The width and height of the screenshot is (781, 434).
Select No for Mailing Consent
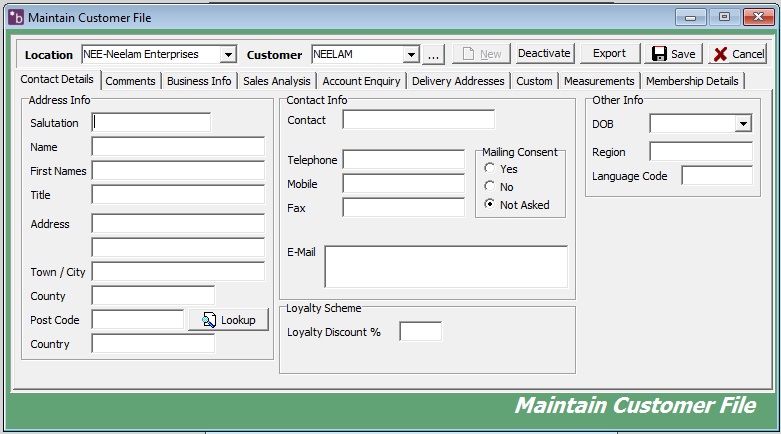[490, 186]
